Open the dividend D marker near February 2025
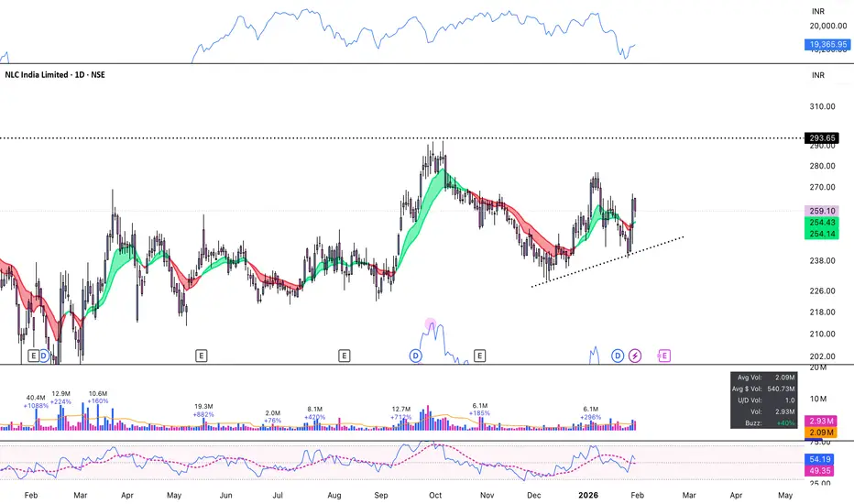 point(44,356)
